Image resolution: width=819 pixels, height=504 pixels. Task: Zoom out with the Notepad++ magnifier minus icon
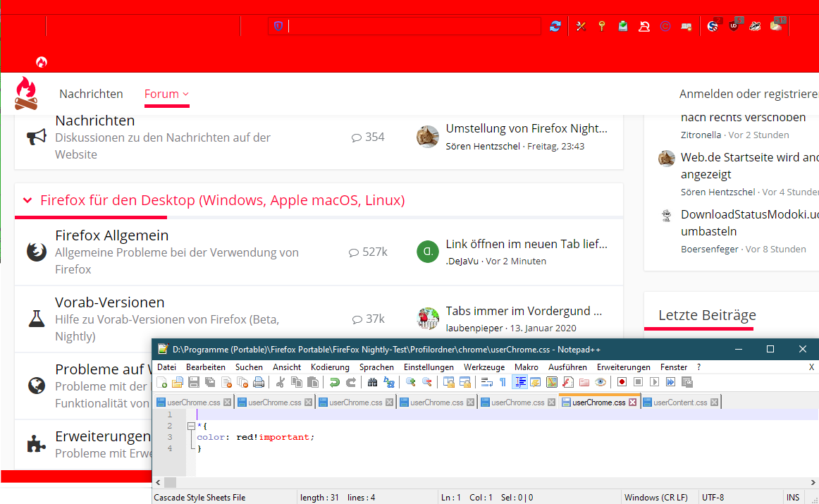click(x=427, y=382)
